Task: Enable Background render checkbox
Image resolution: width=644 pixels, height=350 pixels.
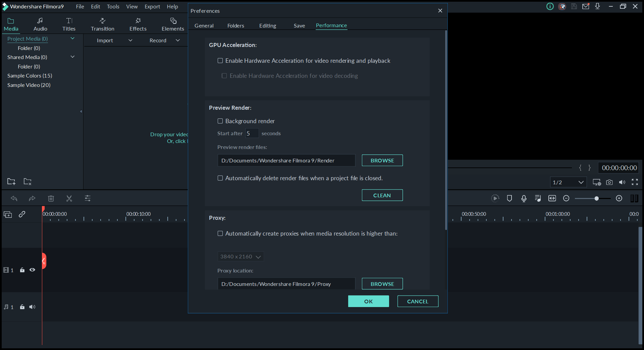Action: pos(220,121)
